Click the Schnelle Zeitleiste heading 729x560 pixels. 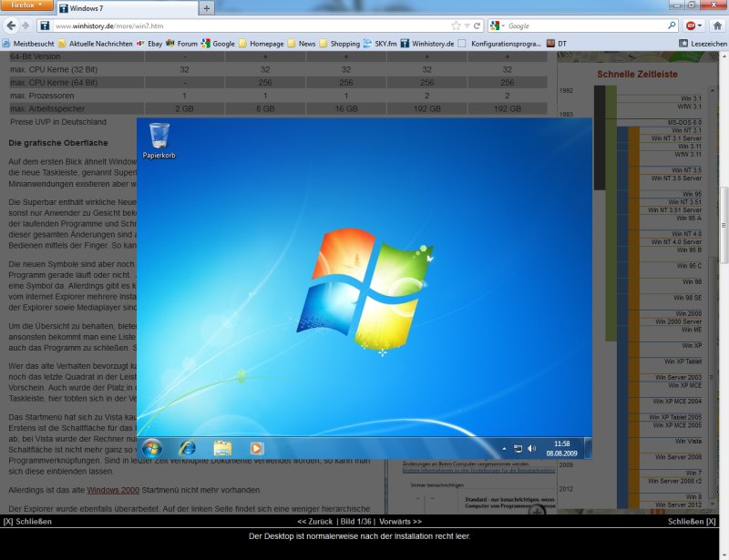(x=637, y=74)
